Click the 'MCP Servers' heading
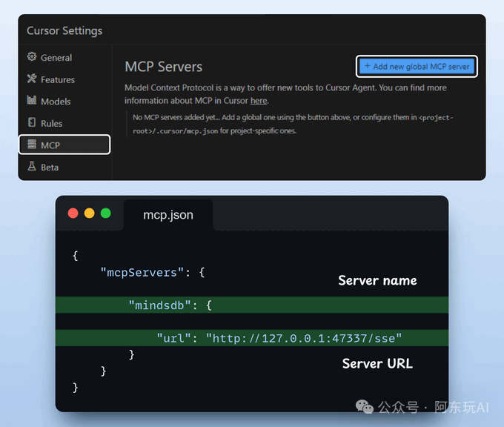Screen dimensions: 504x427 (x=164, y=67)
